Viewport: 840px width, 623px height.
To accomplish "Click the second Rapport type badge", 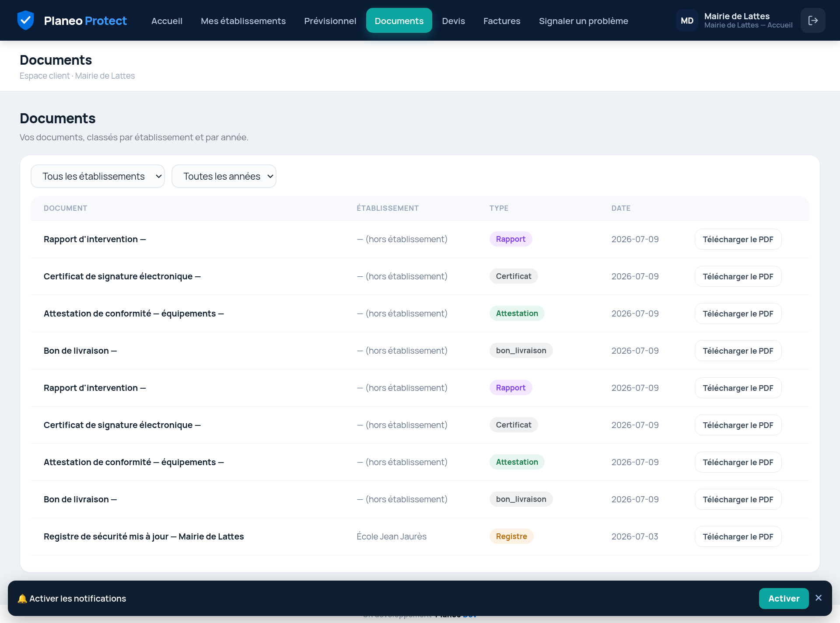I will click(x=511, y=388).
